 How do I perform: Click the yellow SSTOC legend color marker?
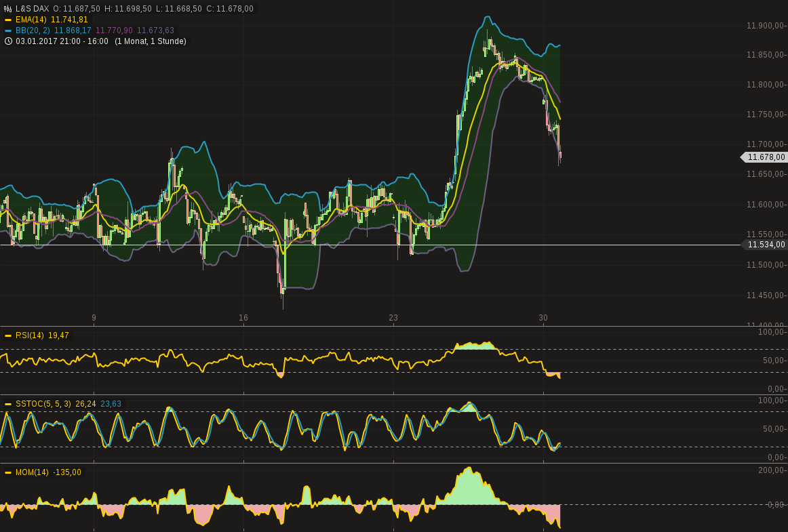click(x=8, y=403)
